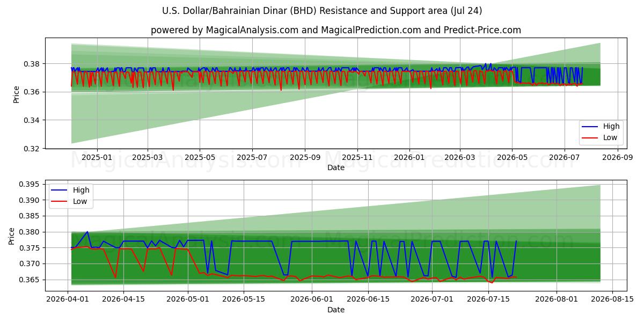Click the 2026-07-15 date tick label

tap(488, 299)
